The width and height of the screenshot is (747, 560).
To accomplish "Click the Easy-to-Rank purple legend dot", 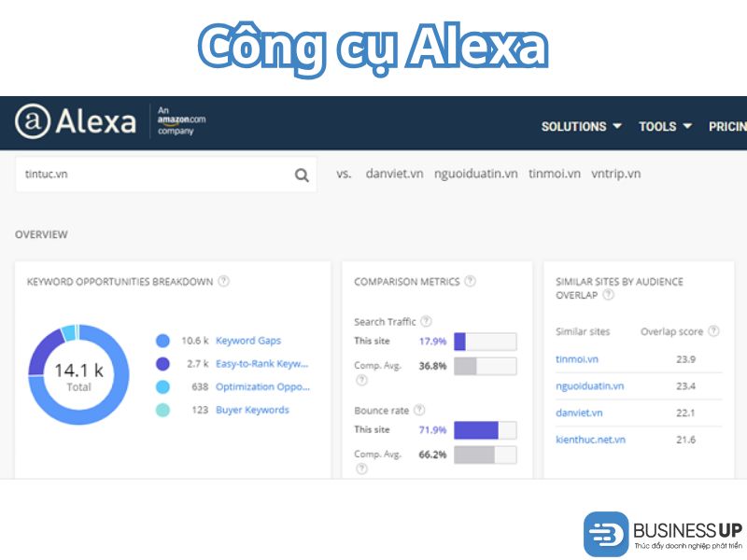I will click(x=162, y=364).
